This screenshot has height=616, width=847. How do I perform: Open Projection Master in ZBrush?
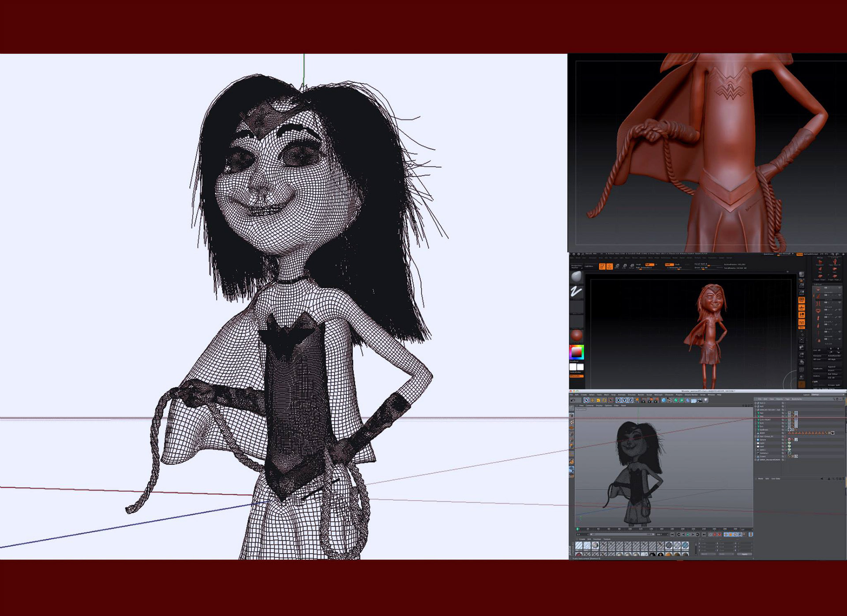point(576,266)
